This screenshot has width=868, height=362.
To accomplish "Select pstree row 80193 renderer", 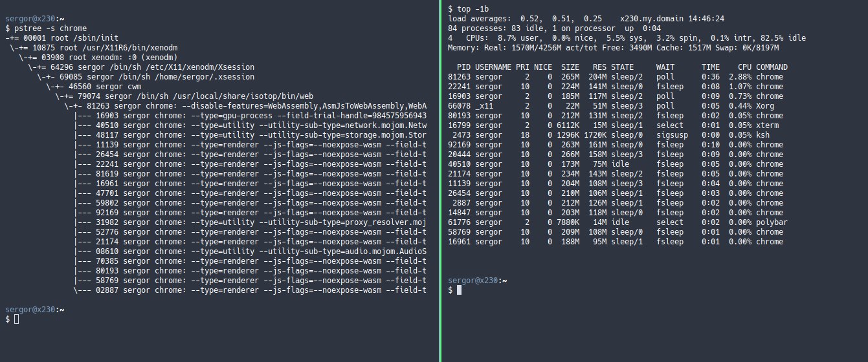I will (249, 271).
